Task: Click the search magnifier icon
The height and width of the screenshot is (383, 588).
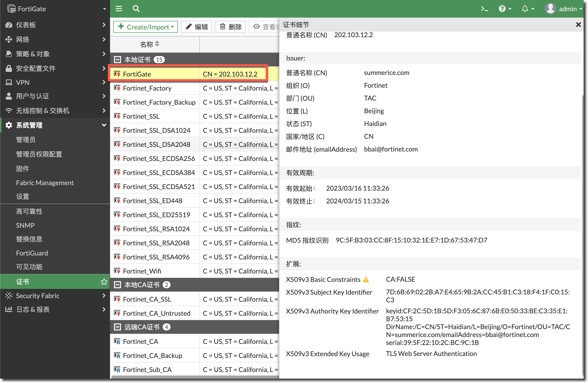Action: click(136, 9)
